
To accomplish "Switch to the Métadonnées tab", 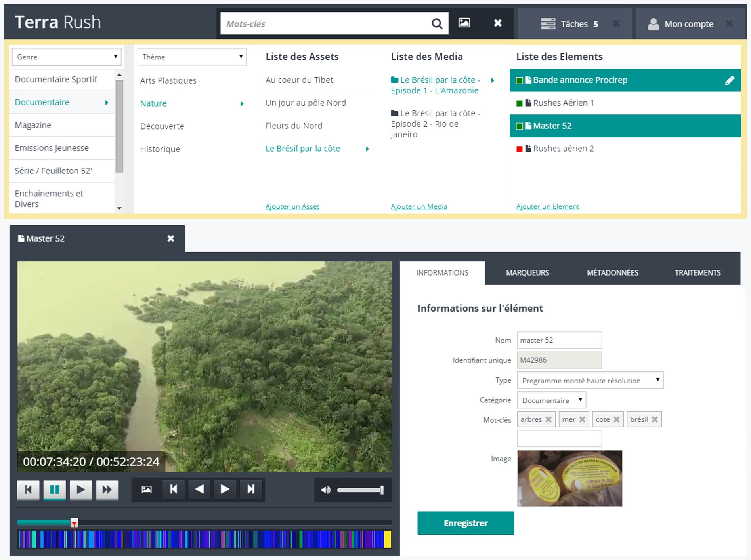I will pos(612,272).
